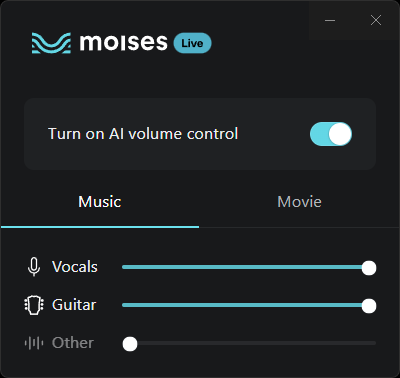The image size is (400, 378).
Task: Click the moises wordmark text
Action: (123, 43)
